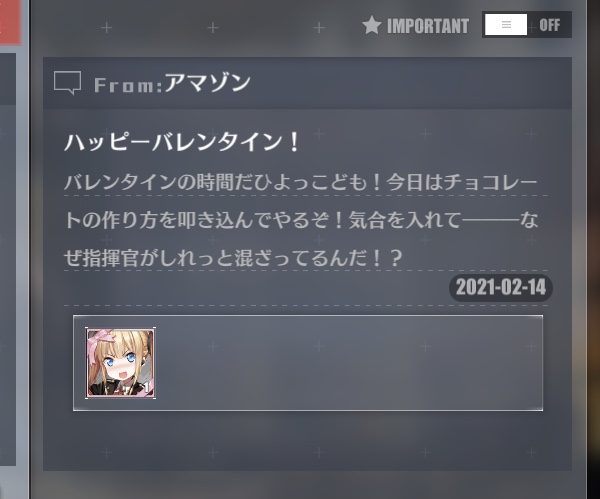Click the speech bubble icon in mail header
This screenshot has width=600, height=499.
(67, 82)
